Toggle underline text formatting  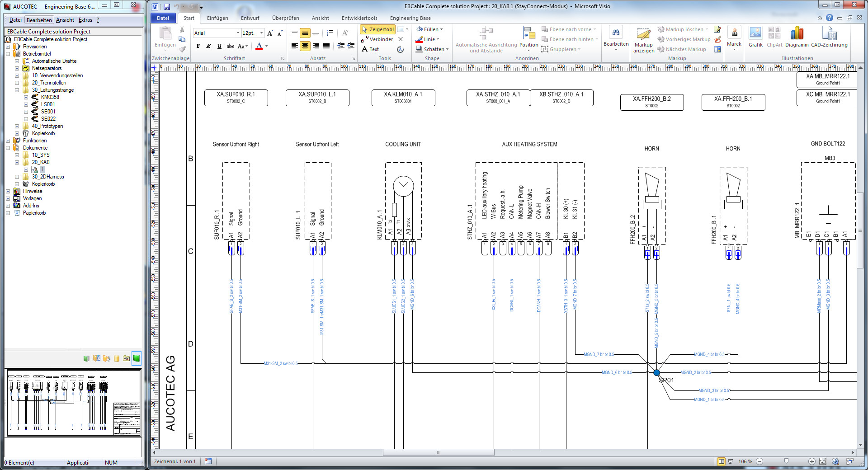[219, 46]
